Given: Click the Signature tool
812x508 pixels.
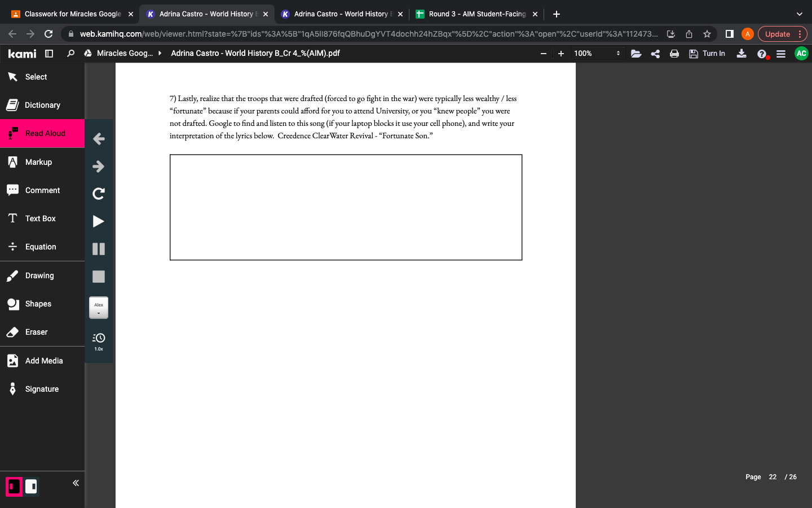Looking at the screenshot, I should (42, 389).
